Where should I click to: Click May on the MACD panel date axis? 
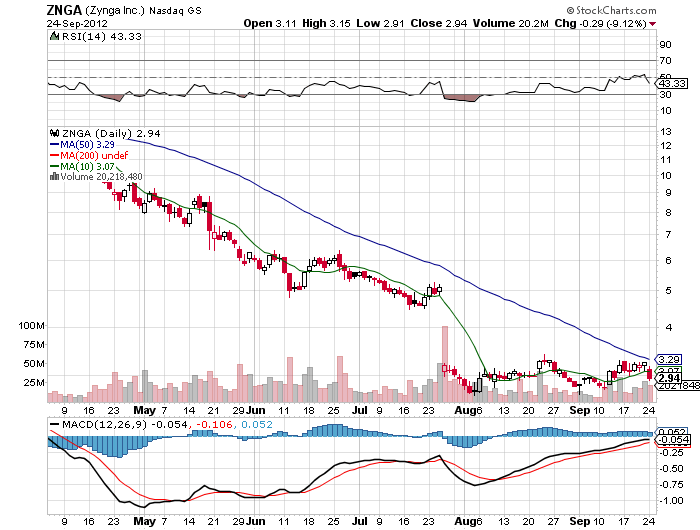(145, 521)
